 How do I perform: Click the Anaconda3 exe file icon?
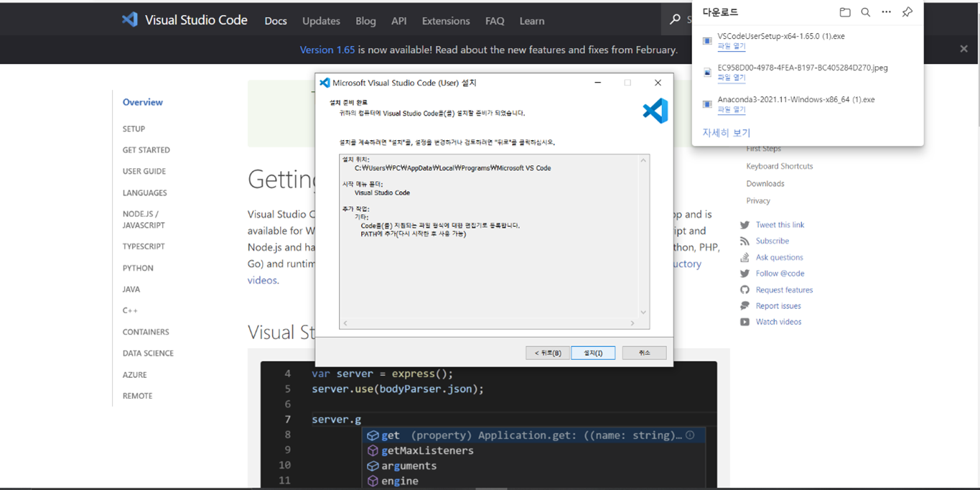[x=707, y=104]
